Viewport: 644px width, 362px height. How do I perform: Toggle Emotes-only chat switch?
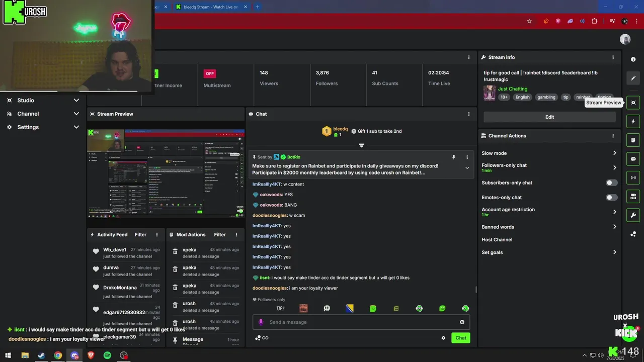(x=612, y=198)
